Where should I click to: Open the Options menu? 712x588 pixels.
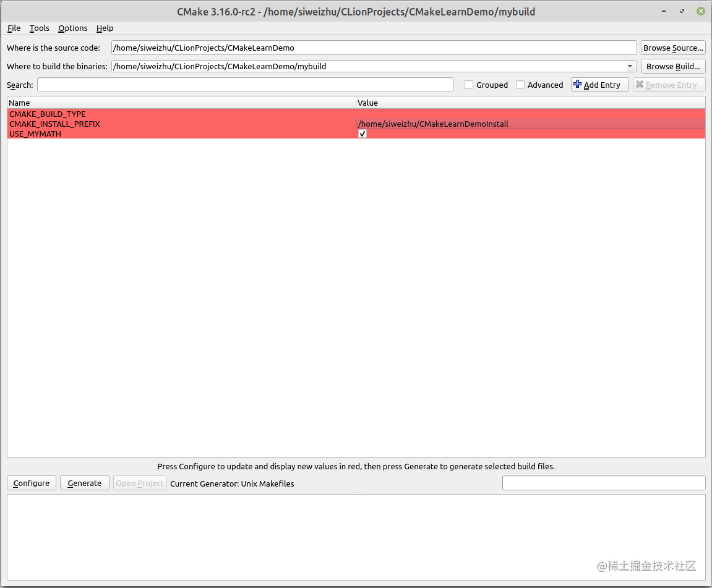click(72, 28)
